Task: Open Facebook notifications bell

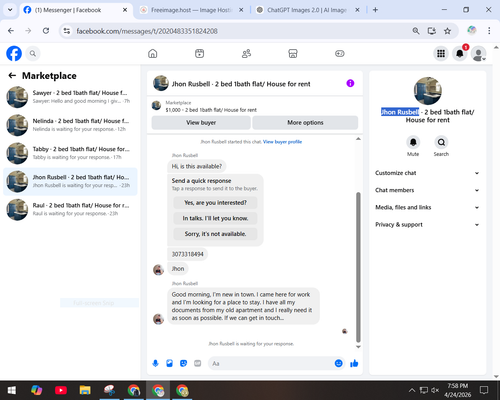Action: click(x=460, y=53)
